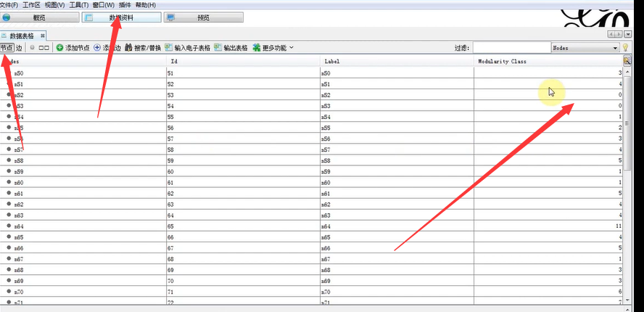Click the vertical scrollbar thumb
Image resolution: width=644 pixels, height=312 pixels.
click(627, 123)
